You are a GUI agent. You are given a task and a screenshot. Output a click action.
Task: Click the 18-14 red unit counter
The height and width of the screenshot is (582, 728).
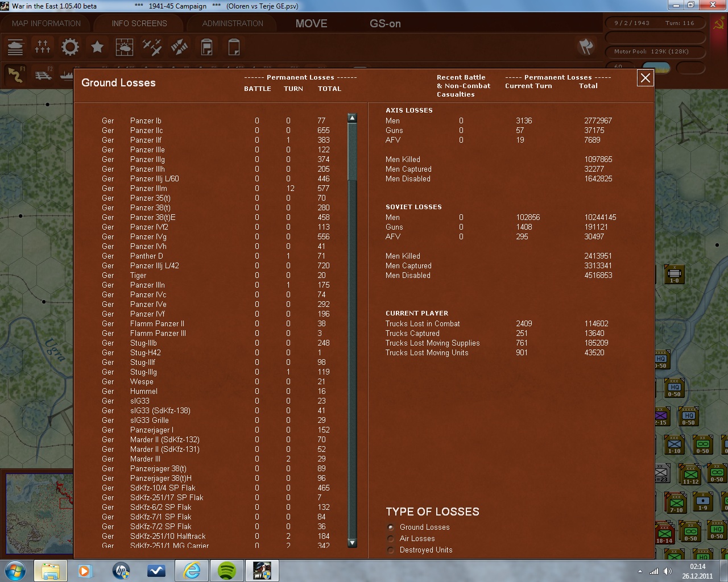pyautogui.click(x=664, y=534)
